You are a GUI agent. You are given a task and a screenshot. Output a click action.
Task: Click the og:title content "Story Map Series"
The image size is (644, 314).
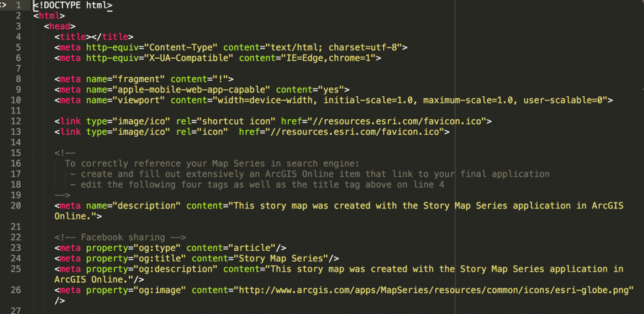pyautogui.click(x=280, y=259)
